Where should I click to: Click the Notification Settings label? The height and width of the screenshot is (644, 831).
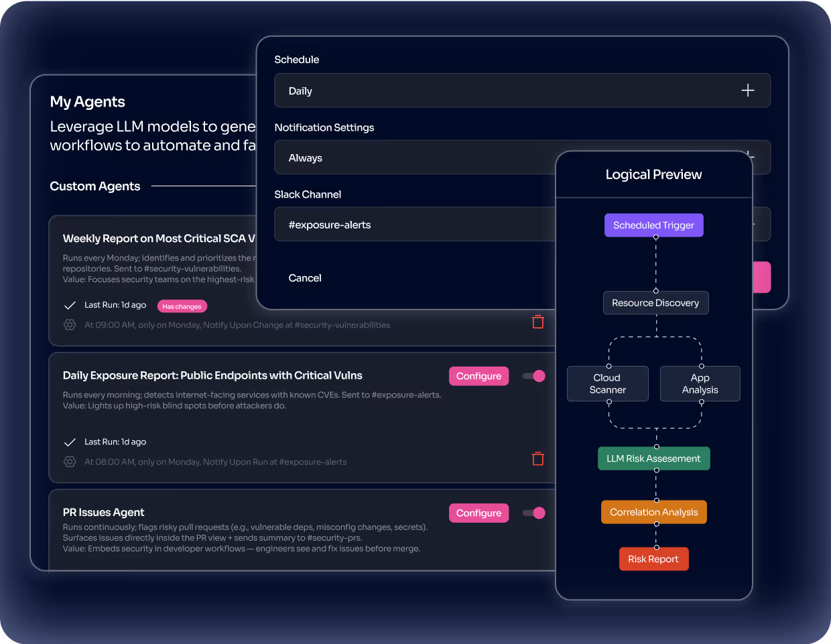point(324,127)
